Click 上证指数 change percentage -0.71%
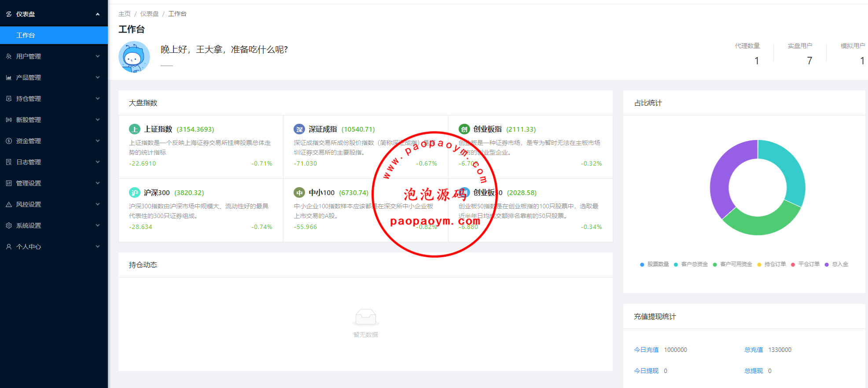868x388 pixels. 262,163
